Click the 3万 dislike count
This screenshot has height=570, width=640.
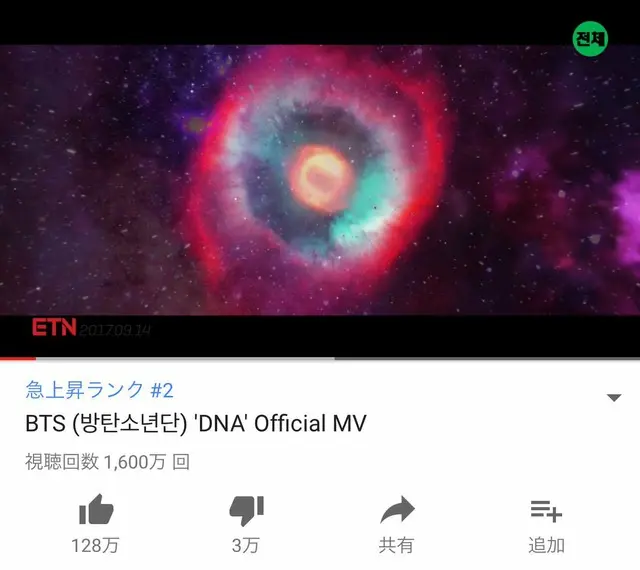point(246,546)
